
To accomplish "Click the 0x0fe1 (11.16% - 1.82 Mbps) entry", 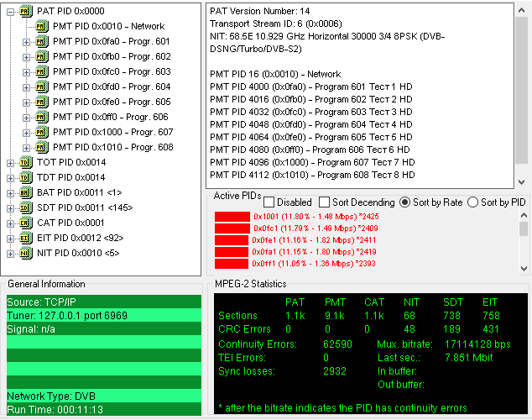I will pyautogui.click(x=314, y=240).
